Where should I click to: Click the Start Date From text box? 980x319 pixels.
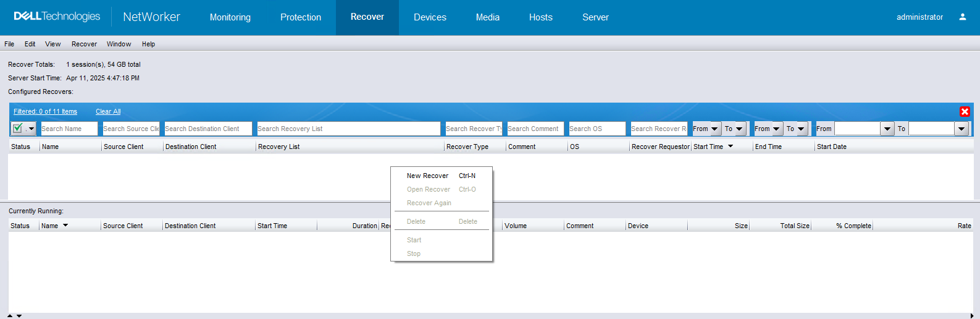coord(857,129)
